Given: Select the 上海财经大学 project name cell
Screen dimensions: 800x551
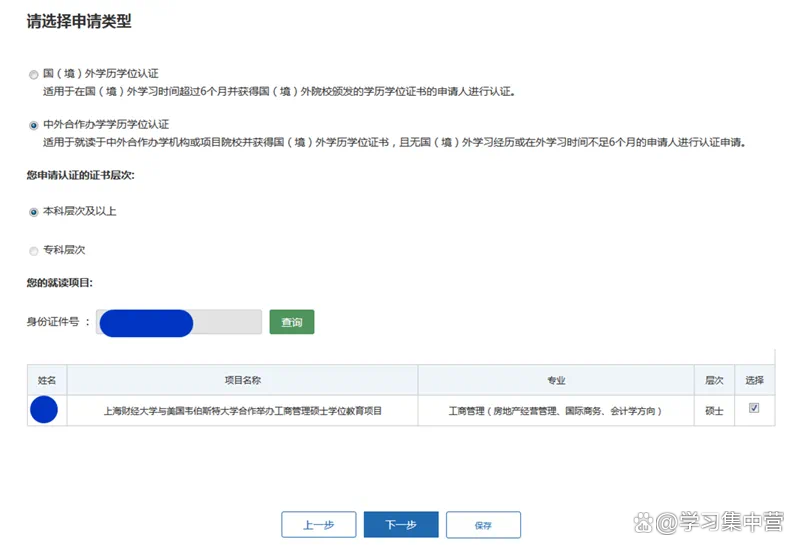Looking at the screenshot, I should click(242, 410).
